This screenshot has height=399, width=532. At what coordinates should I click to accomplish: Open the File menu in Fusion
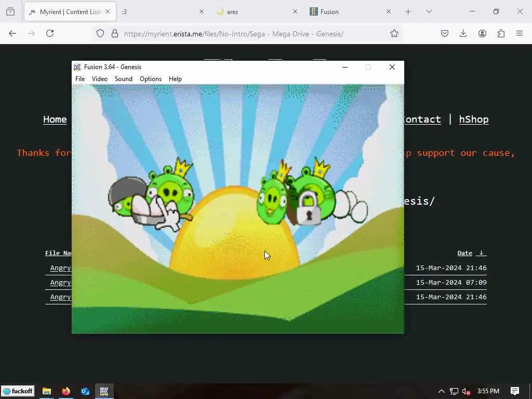(x=80, y=79)
